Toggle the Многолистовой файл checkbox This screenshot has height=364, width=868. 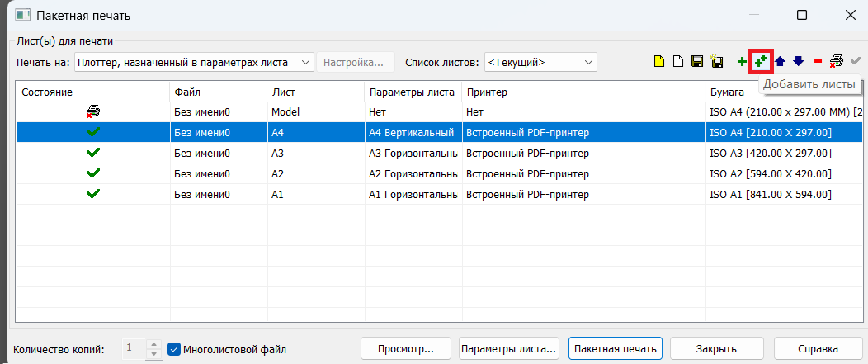click(x=174, y=349)
